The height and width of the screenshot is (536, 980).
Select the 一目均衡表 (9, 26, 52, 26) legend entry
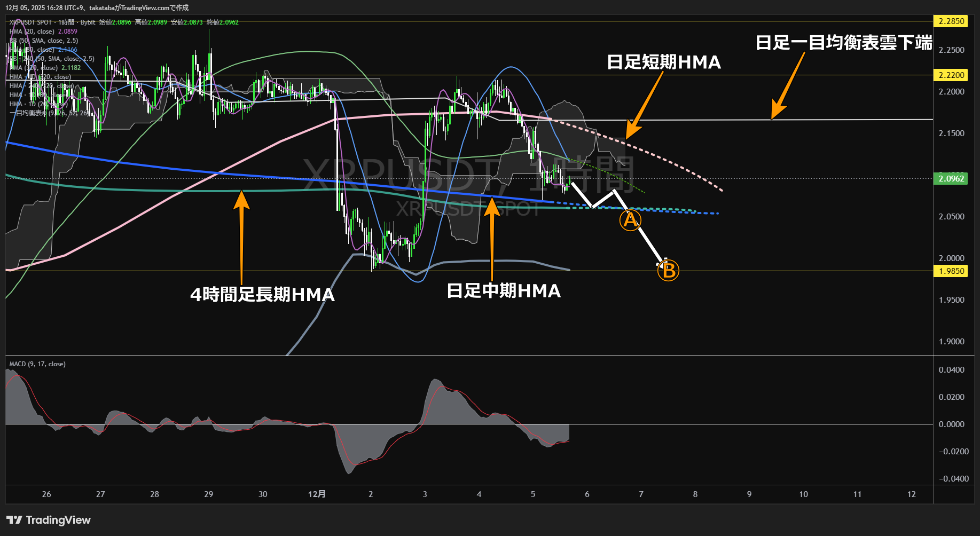(x=49, y=113)
